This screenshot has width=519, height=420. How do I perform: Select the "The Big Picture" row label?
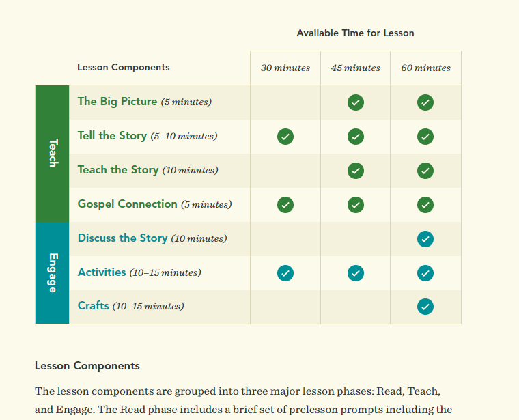pos(117,101)
